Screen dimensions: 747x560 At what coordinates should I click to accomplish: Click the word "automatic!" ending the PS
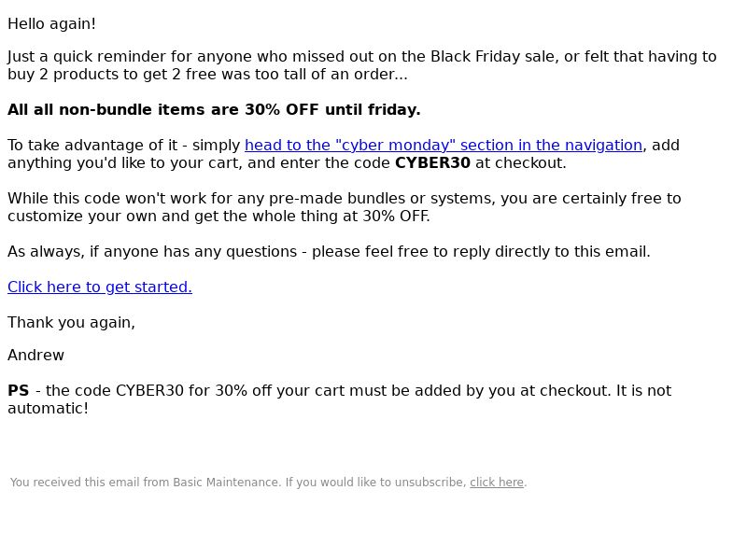point(49,408)
